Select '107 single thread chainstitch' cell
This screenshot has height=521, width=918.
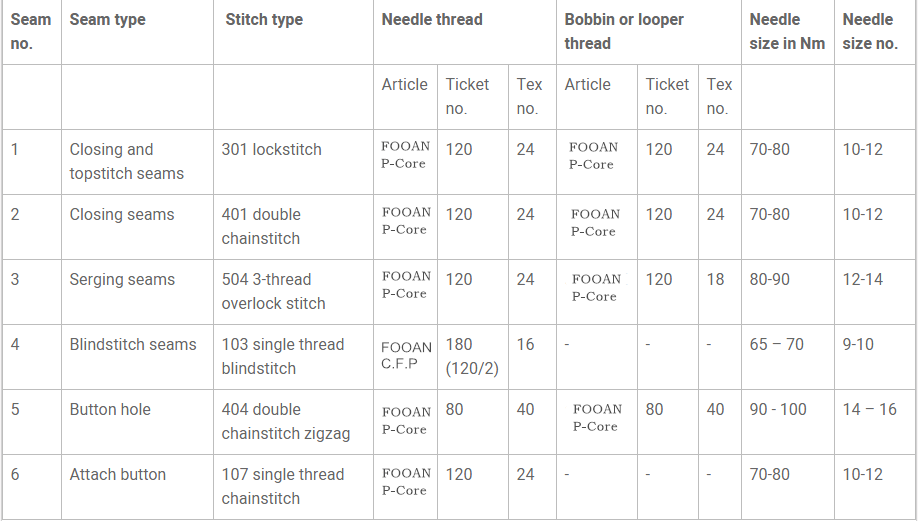click(x=293, y=487)
